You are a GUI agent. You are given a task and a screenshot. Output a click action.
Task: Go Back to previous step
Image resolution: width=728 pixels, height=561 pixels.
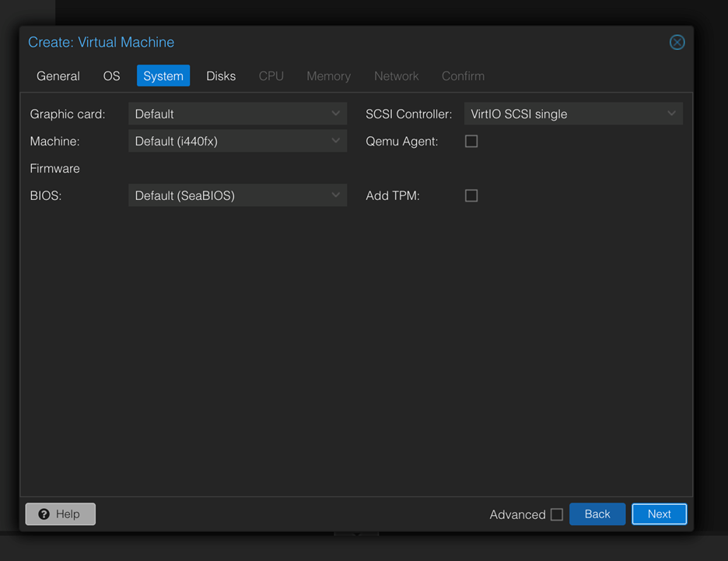point(597,514)
